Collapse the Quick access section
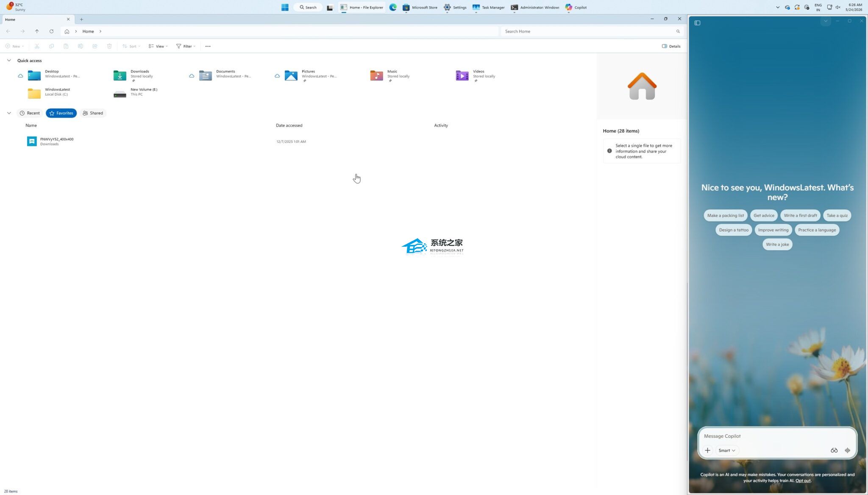This screenshot has width=868, height=495. click(x=9, y=61)
